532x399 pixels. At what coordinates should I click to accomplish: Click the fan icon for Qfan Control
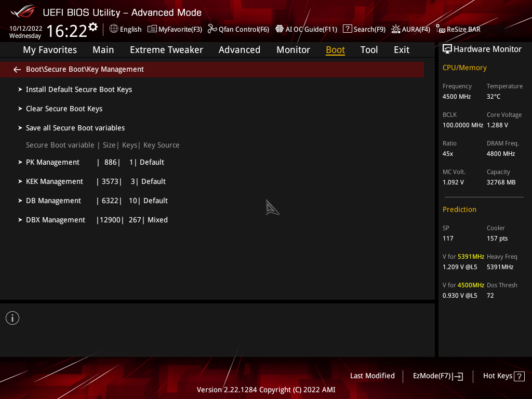[x=212, y=29]
